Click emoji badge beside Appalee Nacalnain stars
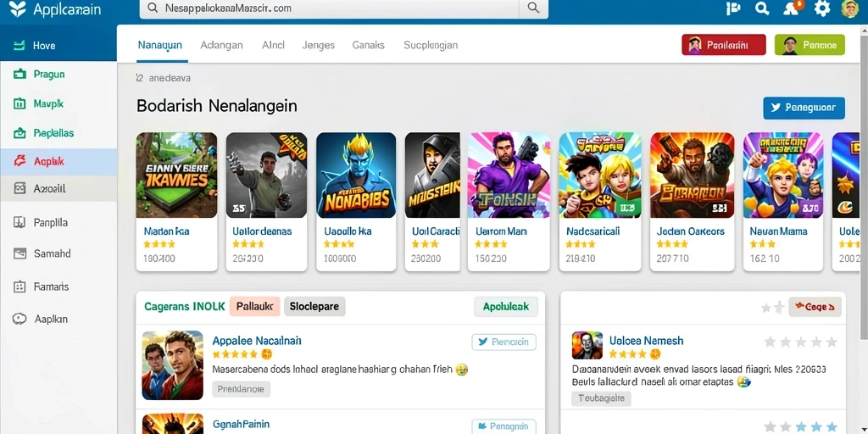 point(267,354)
